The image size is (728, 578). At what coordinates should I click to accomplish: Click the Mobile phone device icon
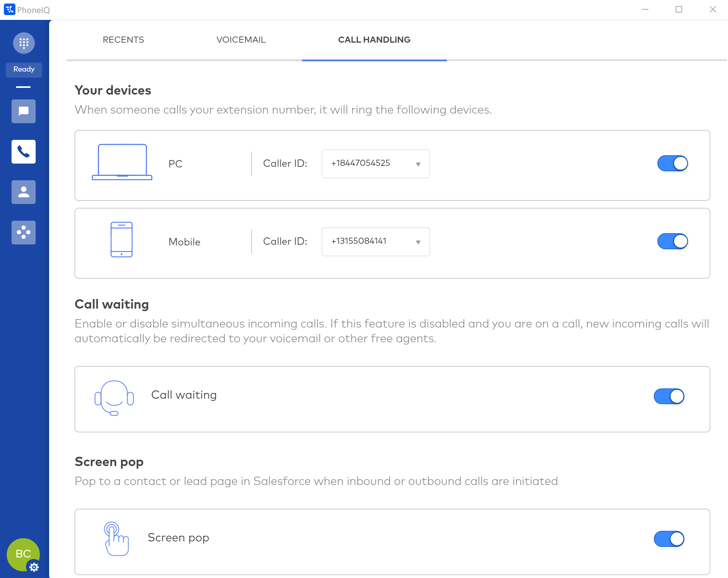pyautogui.click(x=122, y=240)
